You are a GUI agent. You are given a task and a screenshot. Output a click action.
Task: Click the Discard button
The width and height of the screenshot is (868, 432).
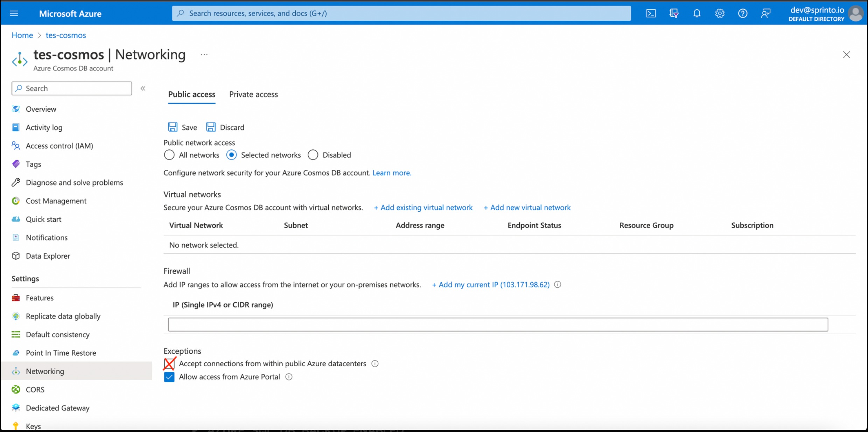pyautogui.click(x=226, y=127)
